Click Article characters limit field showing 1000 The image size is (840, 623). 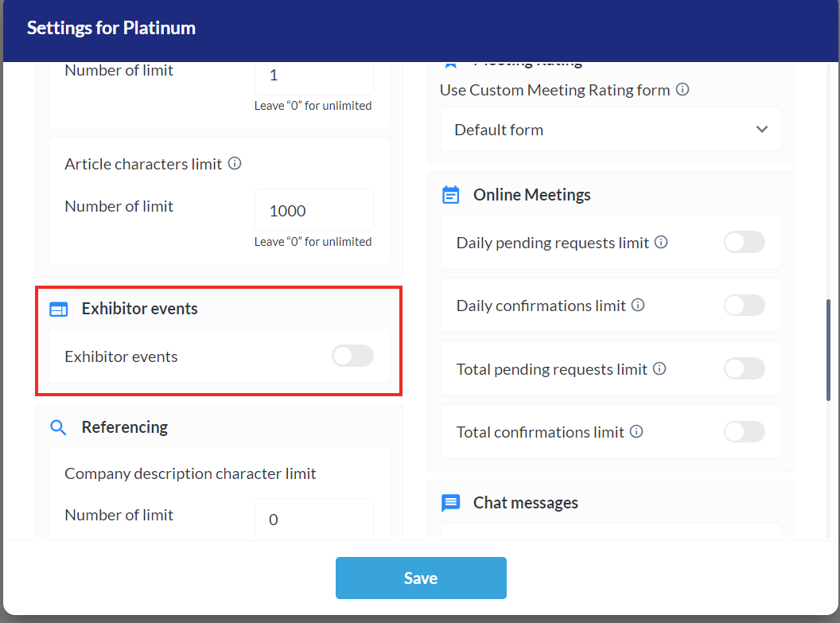tap(313, 211)
